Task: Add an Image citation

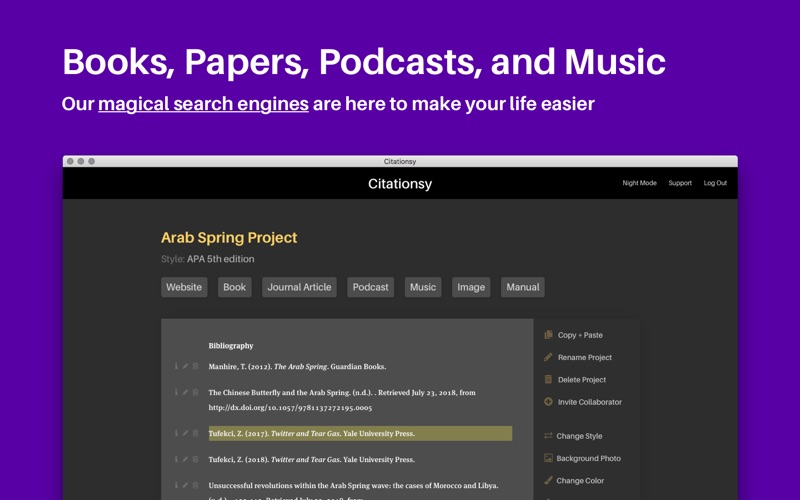Action: pos(471,287)
